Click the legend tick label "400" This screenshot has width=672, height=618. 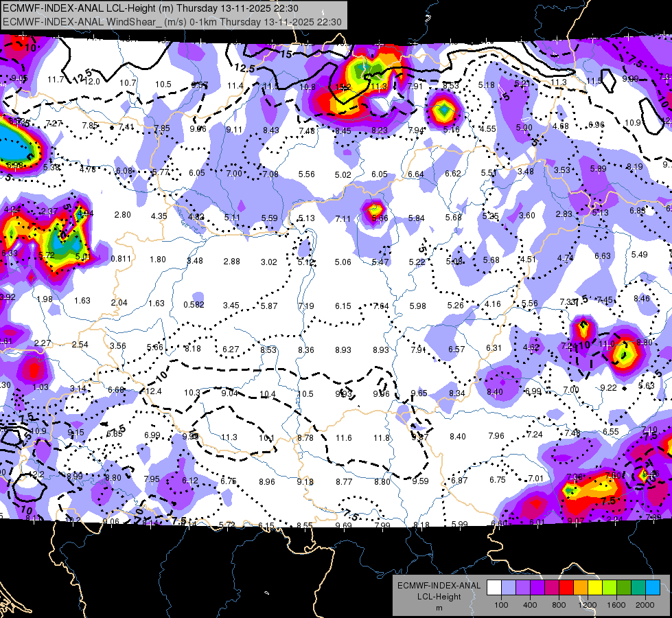[530, 605]
